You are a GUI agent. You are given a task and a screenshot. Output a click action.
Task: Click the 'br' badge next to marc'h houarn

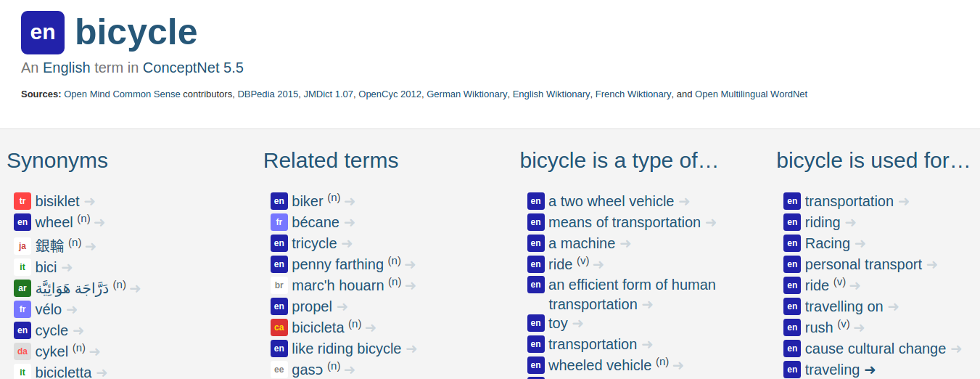279,285
